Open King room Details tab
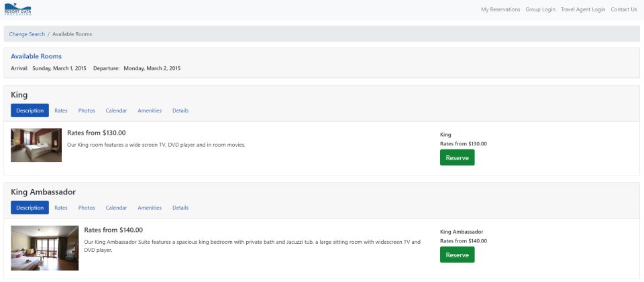 (x=180, y=111)
